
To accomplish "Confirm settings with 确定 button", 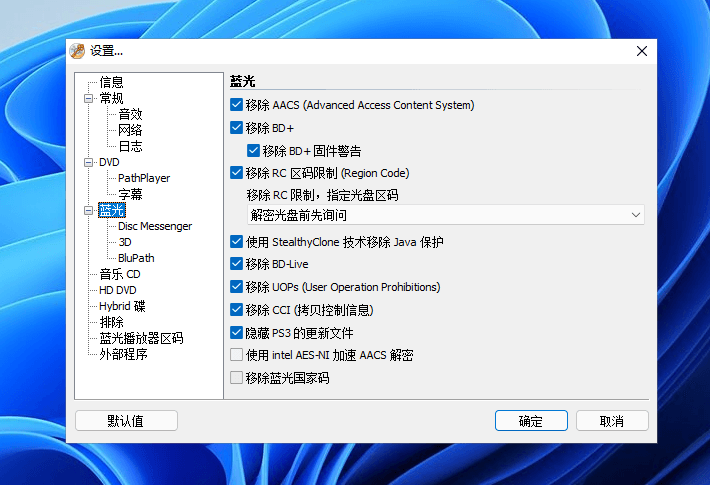I will (x=531, y=421).
